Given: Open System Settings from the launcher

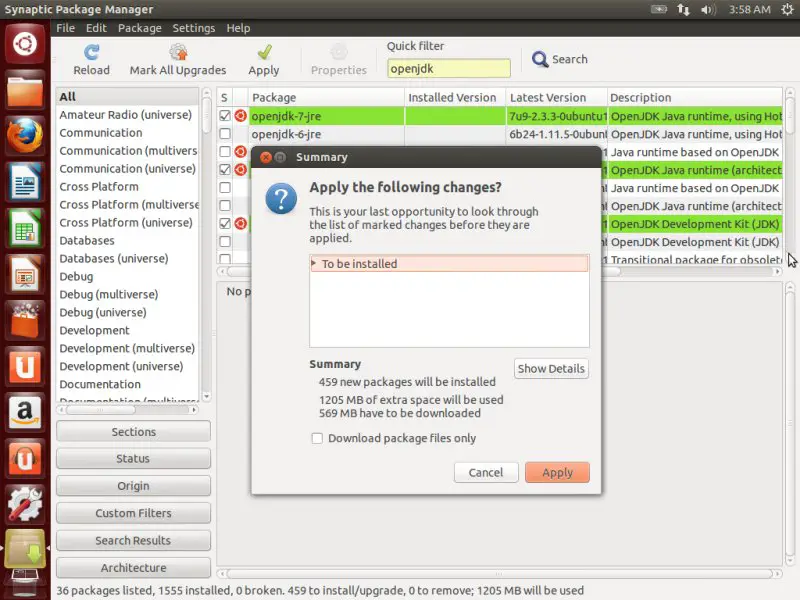Looking at the screenshot, I should point(25,504).
